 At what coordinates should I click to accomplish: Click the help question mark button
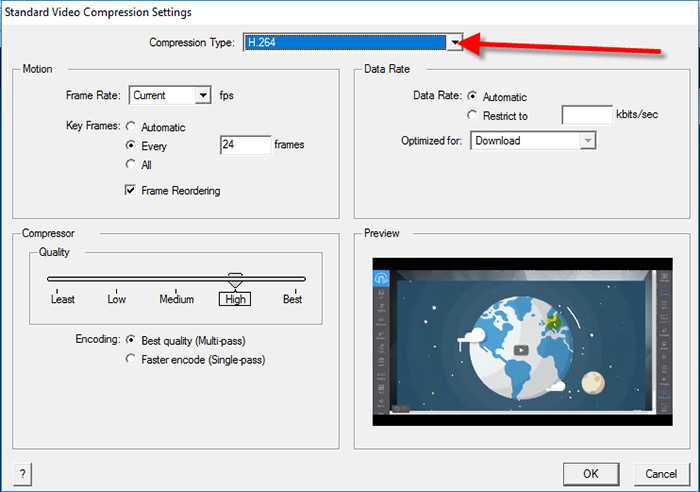click(21, 473)
